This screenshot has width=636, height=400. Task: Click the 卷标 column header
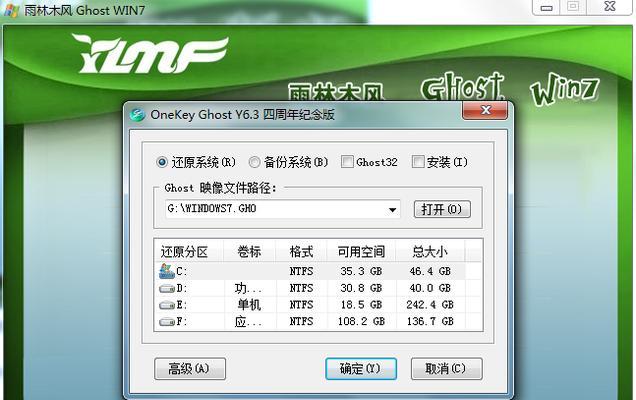(249, 252)
